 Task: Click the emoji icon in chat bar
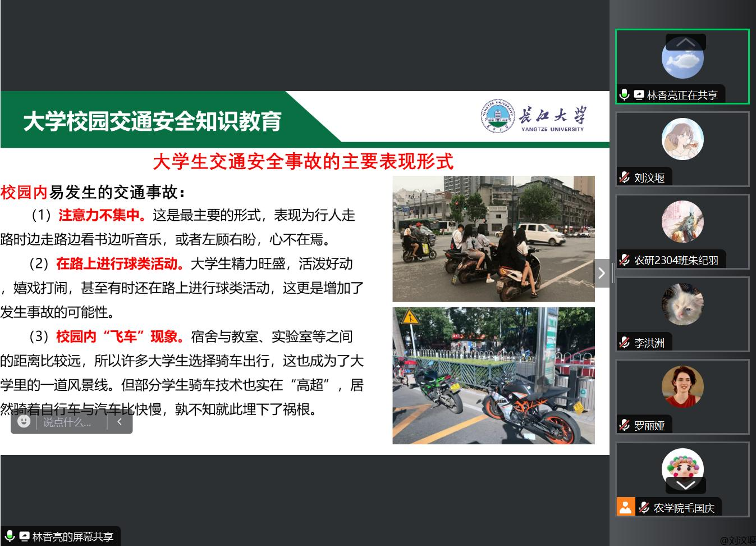(24, 421)
